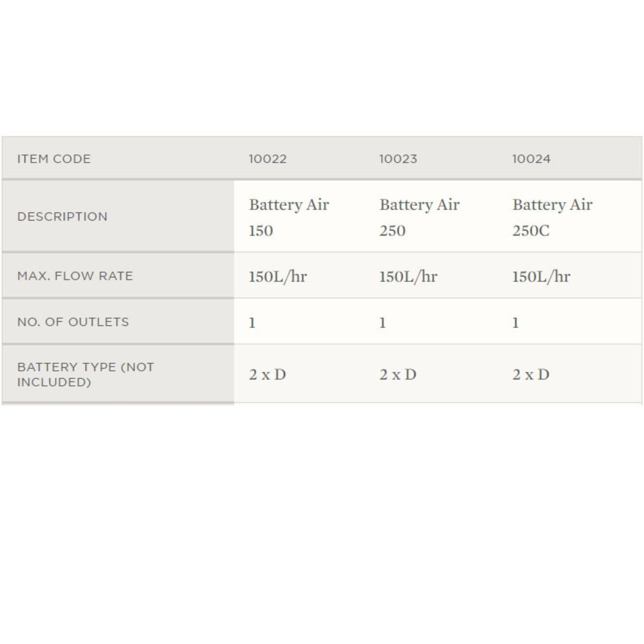Screen dimensions: 644x644
Task: Select the 2 x D cell under 10022
Action: [x=267, y=375]
